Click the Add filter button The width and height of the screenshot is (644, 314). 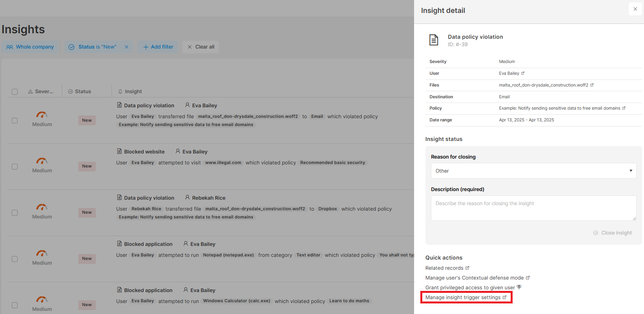[x=158, y=47]
